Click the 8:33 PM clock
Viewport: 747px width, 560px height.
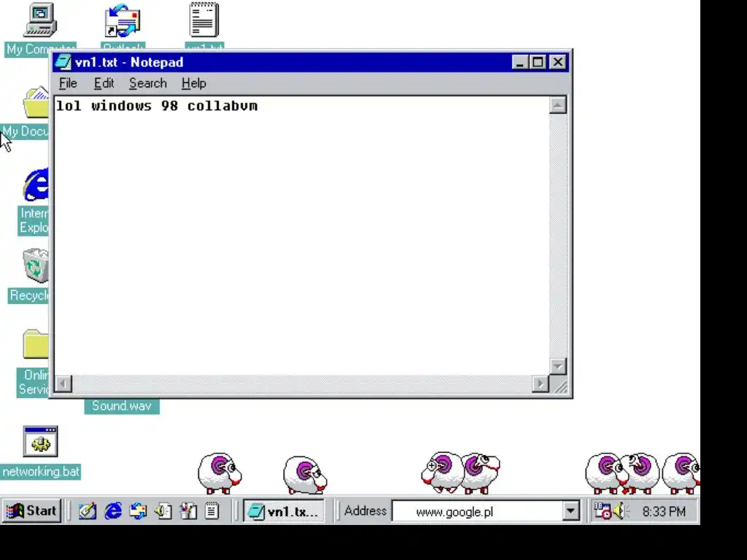click(664, 512)
